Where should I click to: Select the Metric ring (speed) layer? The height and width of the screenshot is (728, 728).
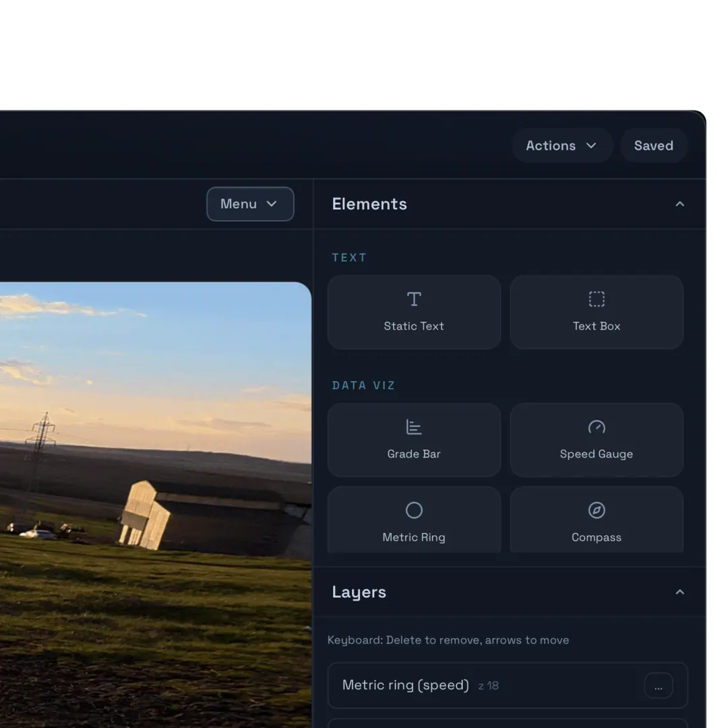click(x=507, y=686)
